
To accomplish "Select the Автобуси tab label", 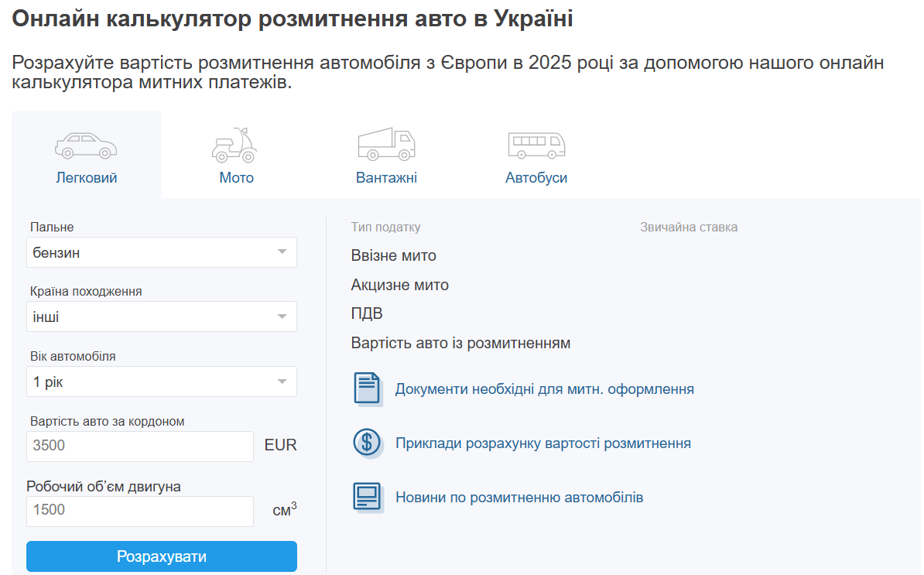I will point(536,178).
